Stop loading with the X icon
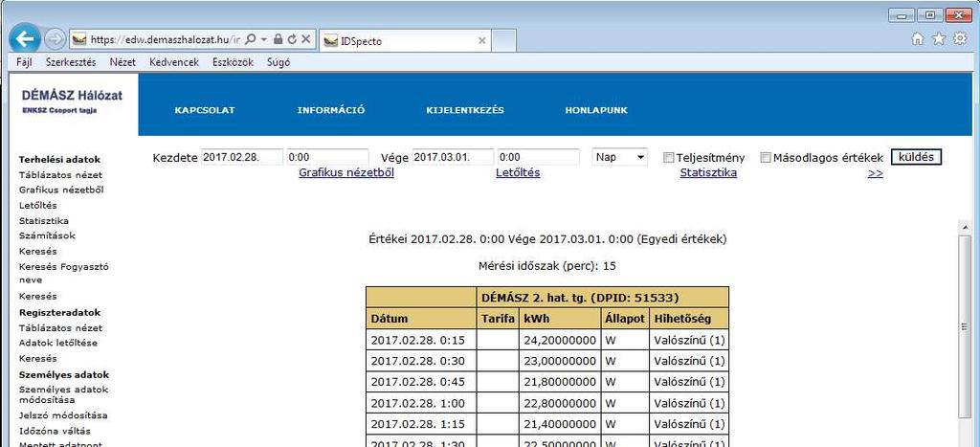The image size is (980, 447). [305, 38]
